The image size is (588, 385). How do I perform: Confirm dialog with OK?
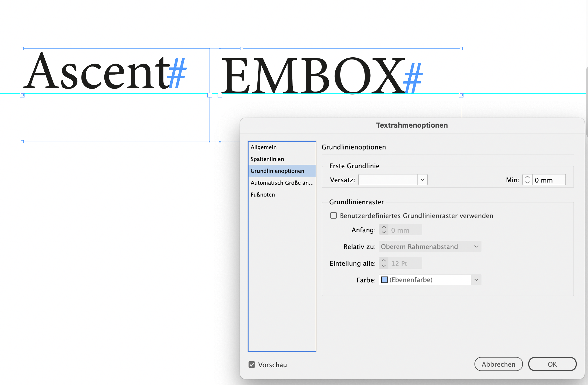pos(552,364)
